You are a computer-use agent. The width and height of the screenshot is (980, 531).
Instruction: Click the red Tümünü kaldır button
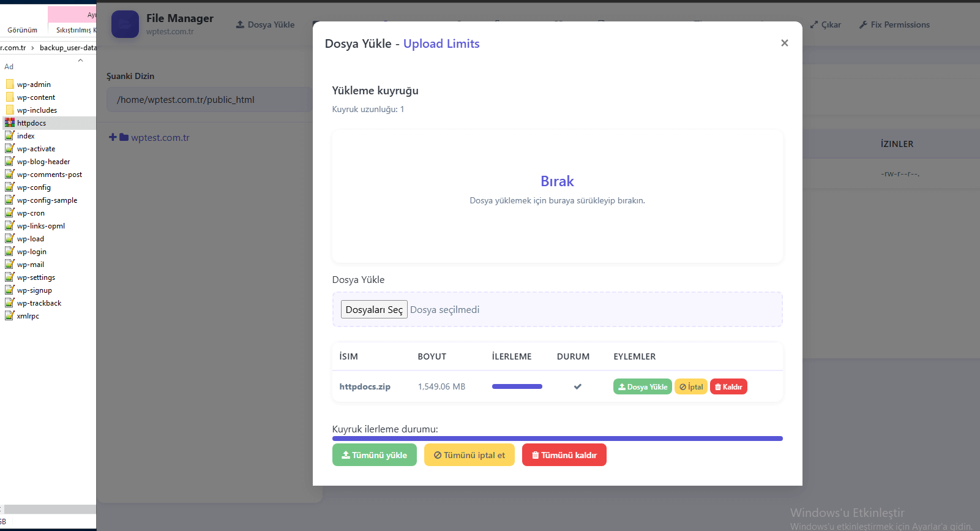564,455
